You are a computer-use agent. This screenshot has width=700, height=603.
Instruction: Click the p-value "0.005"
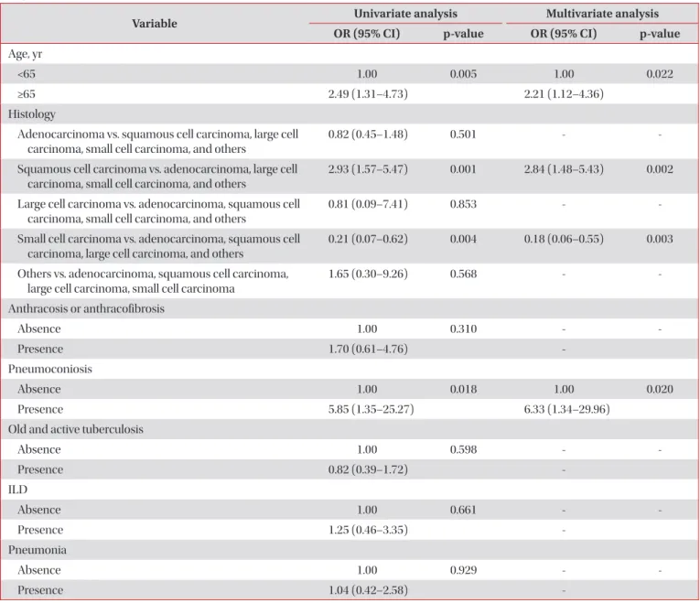pos(463,74)
